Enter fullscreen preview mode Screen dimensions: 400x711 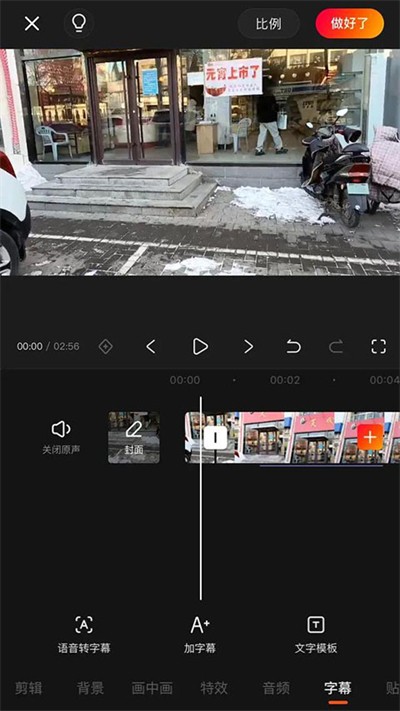coord(379,346)
